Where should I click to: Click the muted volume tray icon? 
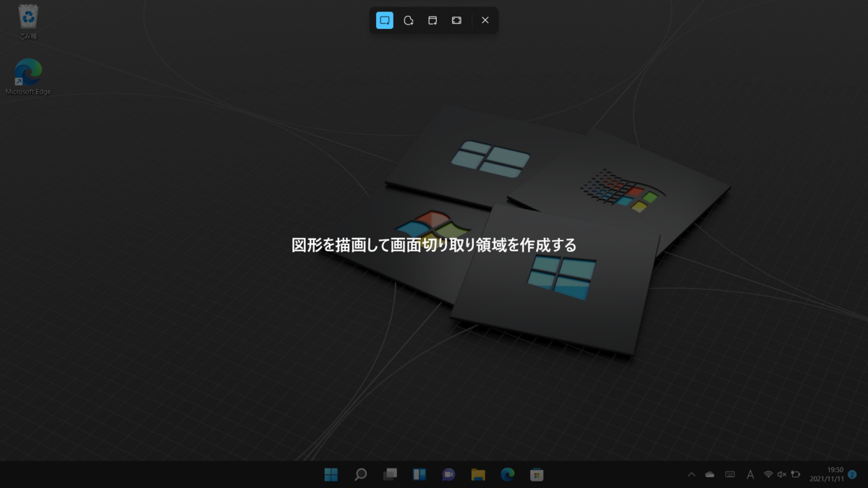point(782,474)
